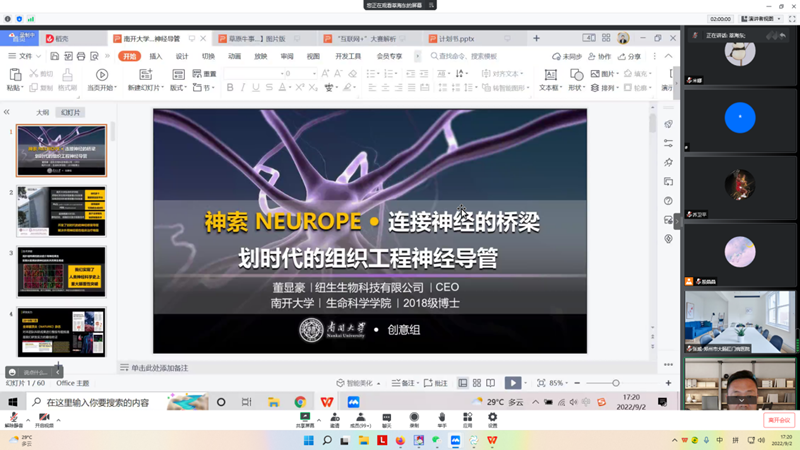Click the Clear Formatting eraser icon
The image size is (800, 450).
(352, 73)
